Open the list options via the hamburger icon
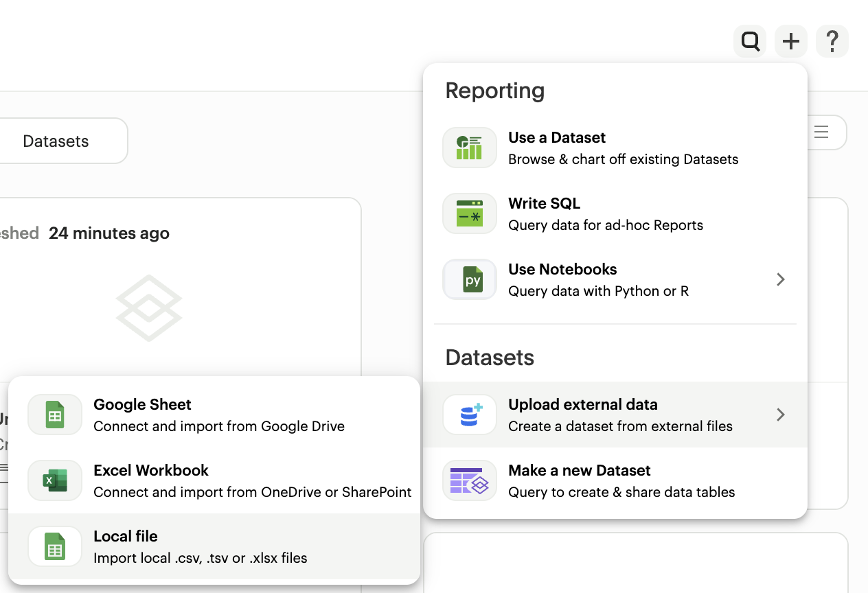The height and width of the screenshot is (593, 868). tap(821, 132)
